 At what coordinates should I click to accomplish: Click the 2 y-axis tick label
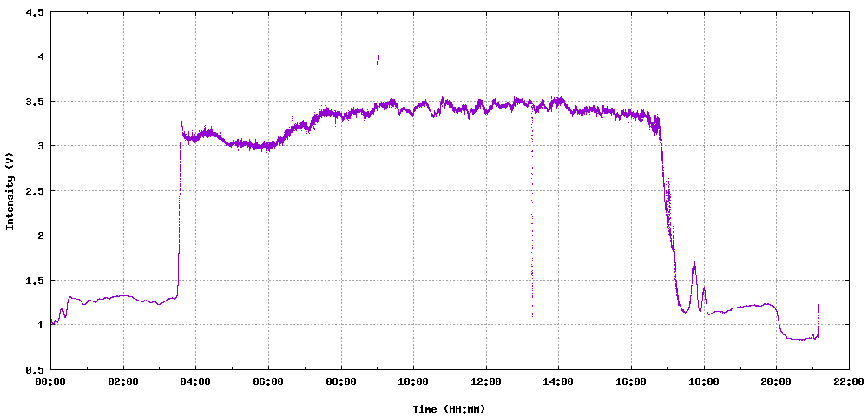(x=40, y=235)
